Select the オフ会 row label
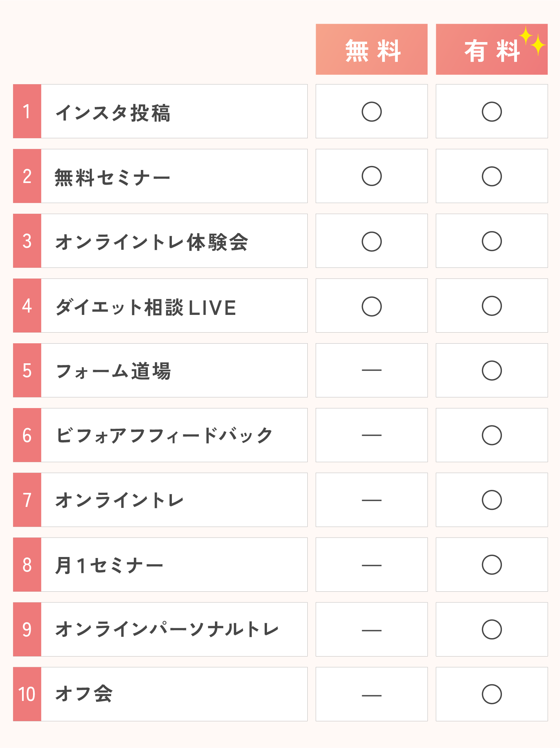This screenshot has height=748, width=560. click(84, 694)
